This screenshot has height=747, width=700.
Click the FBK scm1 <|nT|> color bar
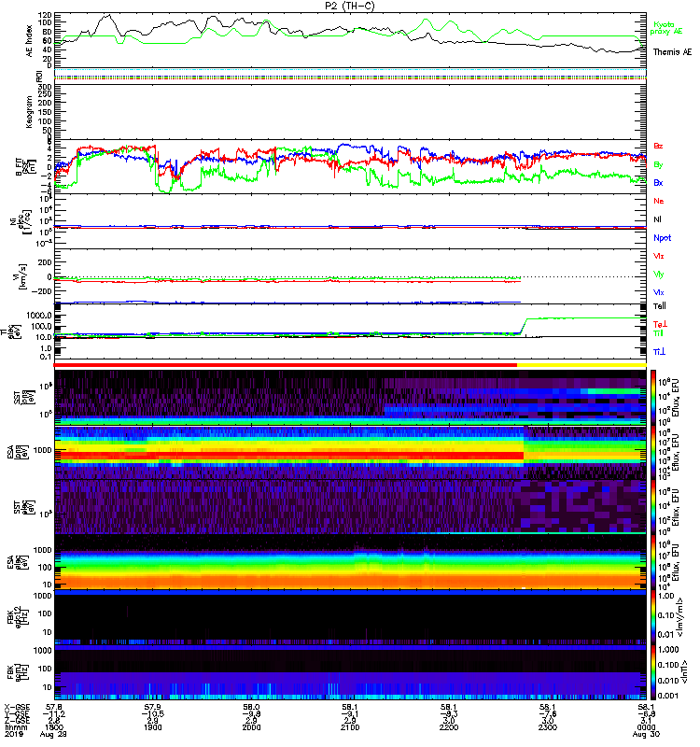[x=653, y=672]
